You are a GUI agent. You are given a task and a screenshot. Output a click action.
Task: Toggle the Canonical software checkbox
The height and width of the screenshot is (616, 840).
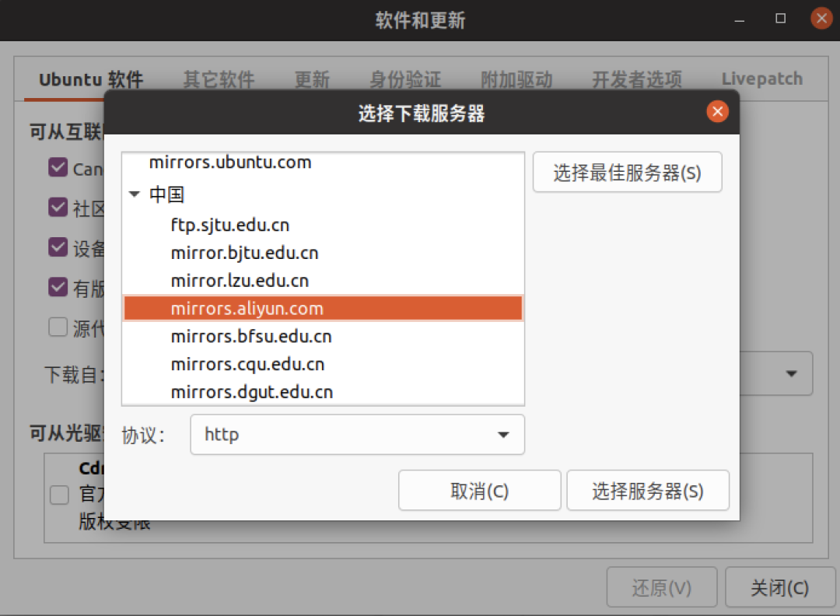coord(58,167)
